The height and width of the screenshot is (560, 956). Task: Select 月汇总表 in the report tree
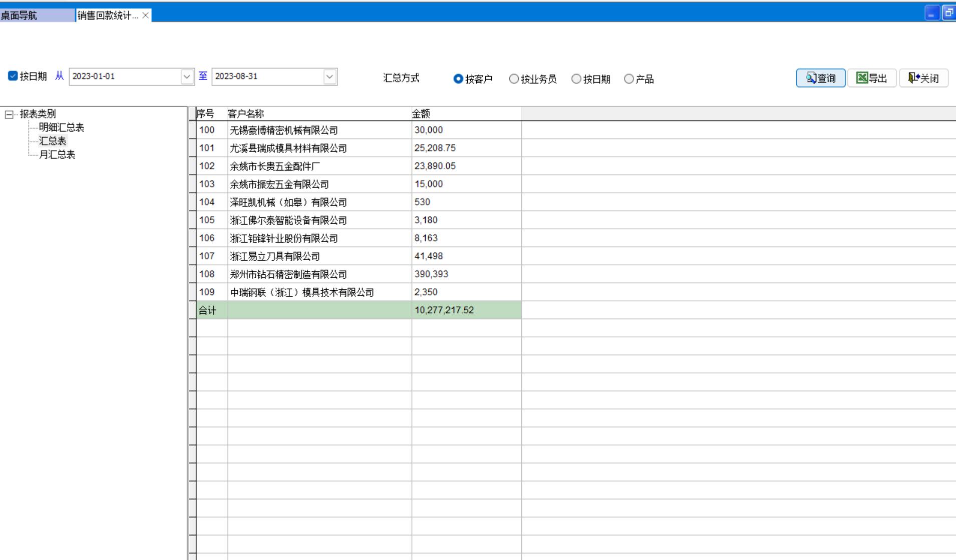pos(57,155)
